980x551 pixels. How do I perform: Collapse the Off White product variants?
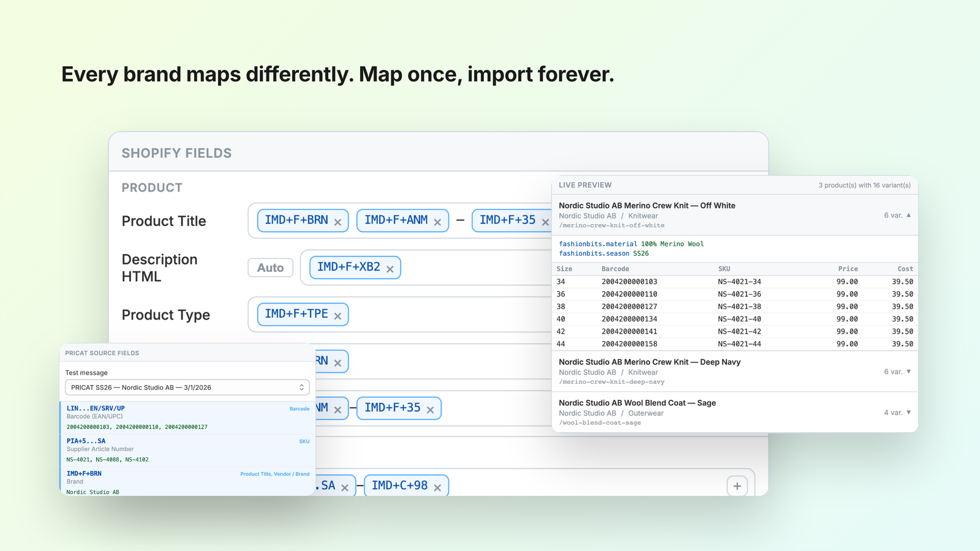point(909,215)
